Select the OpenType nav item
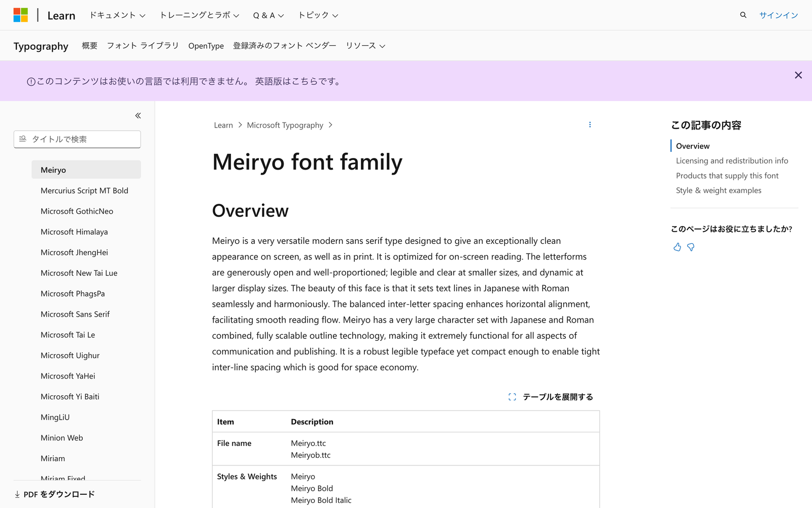The height and width of the screenshot is (508, 812). (x=206, y=46)
